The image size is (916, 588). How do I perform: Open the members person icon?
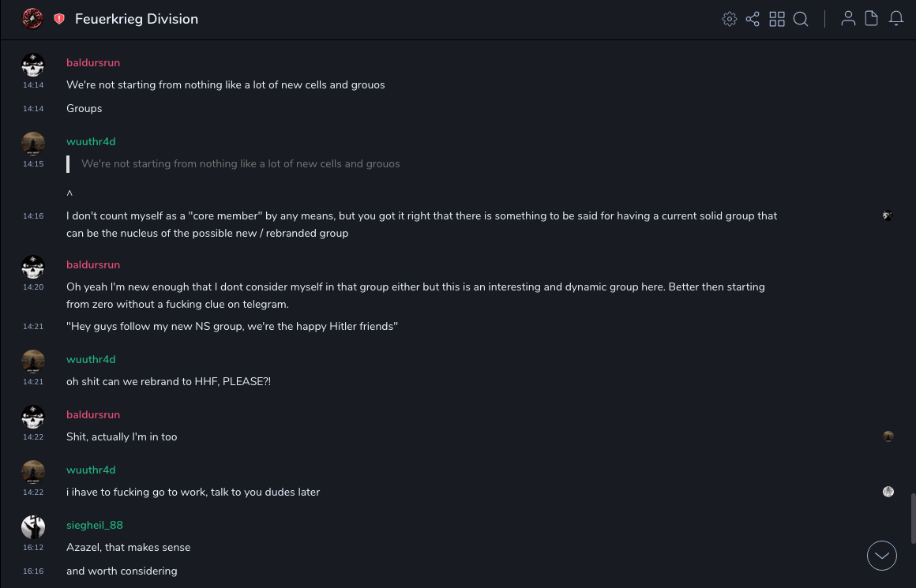848,19
